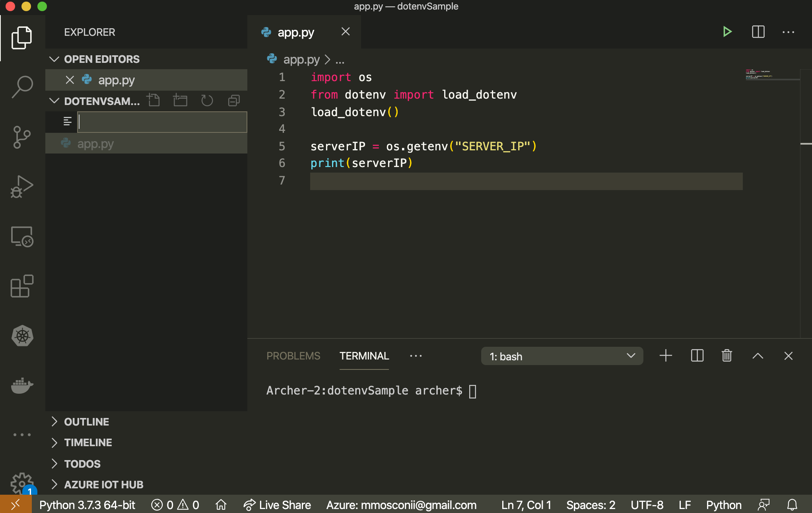
Task: Expand the OUTLINE section
Action: [x=86, y=422]
